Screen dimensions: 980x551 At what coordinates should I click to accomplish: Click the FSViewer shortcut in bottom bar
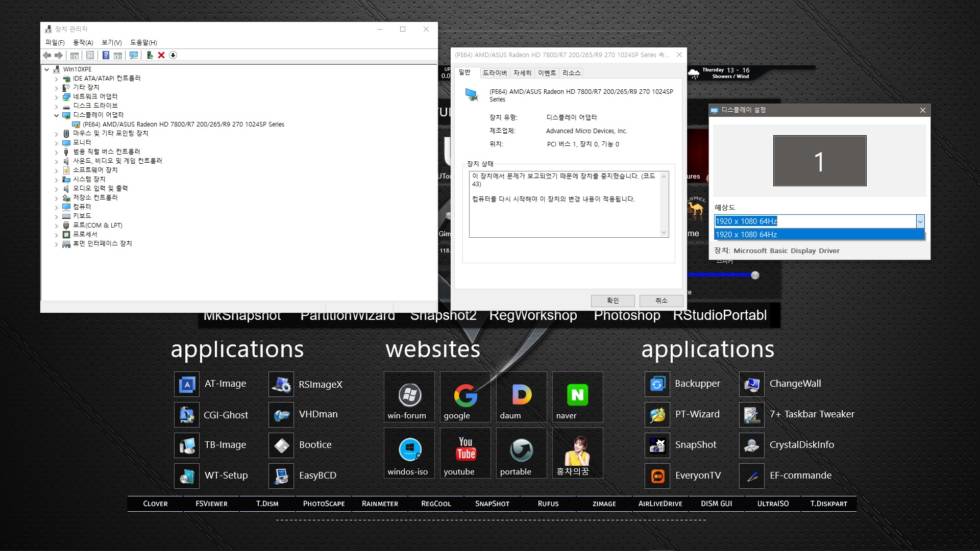[x=211, y=504]
